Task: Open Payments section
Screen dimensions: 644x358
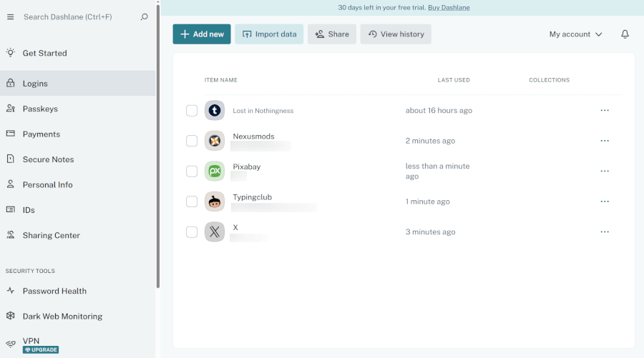Action: click(x=77, y=134)
